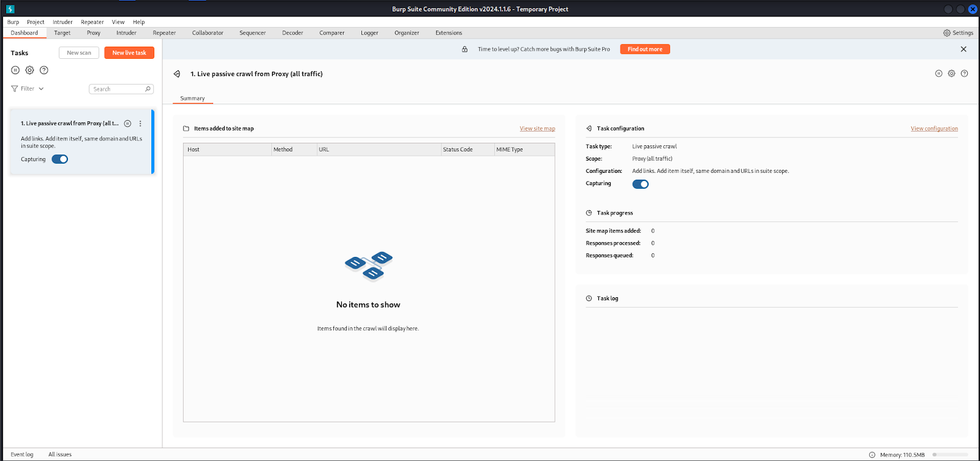Click folder icon beside Items added to site map
Viewport: 980px width, 461px height.
pos(186,129)
